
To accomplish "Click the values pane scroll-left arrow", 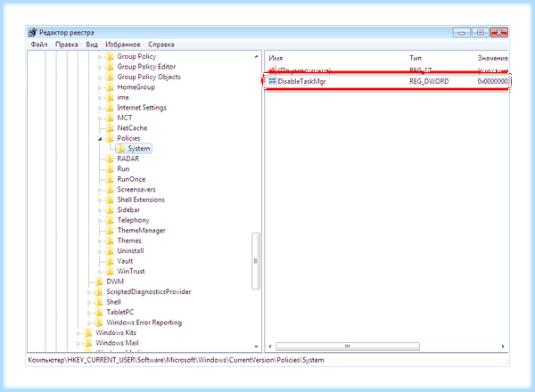I will click(x=270, y=347).
